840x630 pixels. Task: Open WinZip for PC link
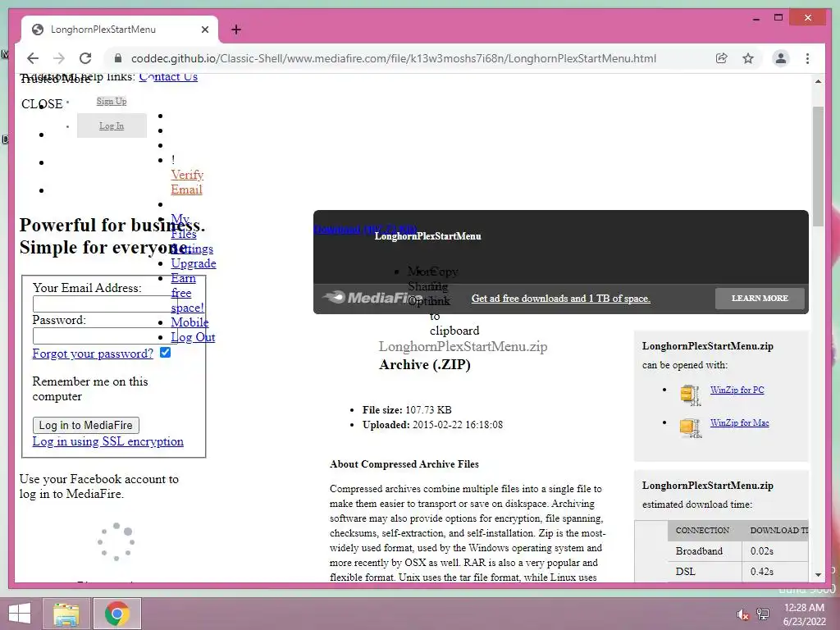pyautogui.click(x=737, y=390)
